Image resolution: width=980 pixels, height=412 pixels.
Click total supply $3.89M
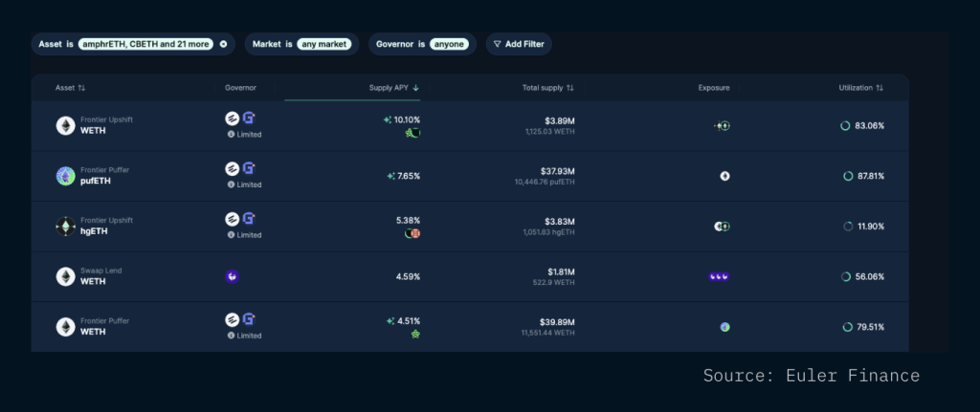559,121
